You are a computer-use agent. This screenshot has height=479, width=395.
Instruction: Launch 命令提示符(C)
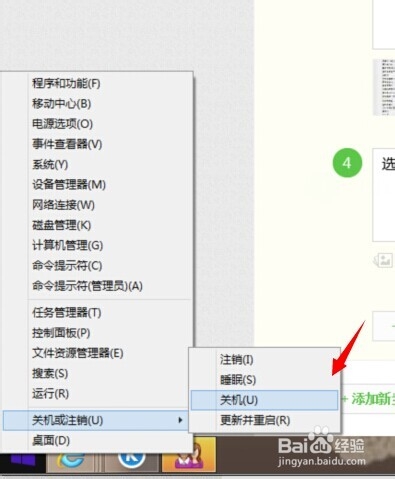pos(97,266)
